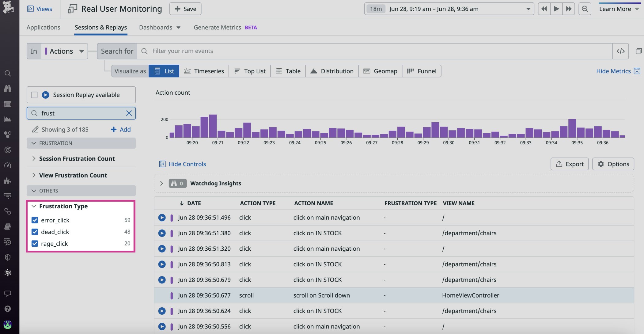The image size is (644, 334).
Task: Play session replay for 09:36:51.496 row
Action: click(162, 218)
